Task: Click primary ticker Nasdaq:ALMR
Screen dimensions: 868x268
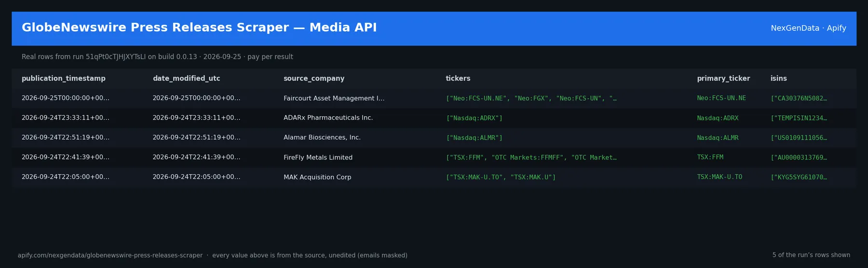Action: tap(718, 138)
